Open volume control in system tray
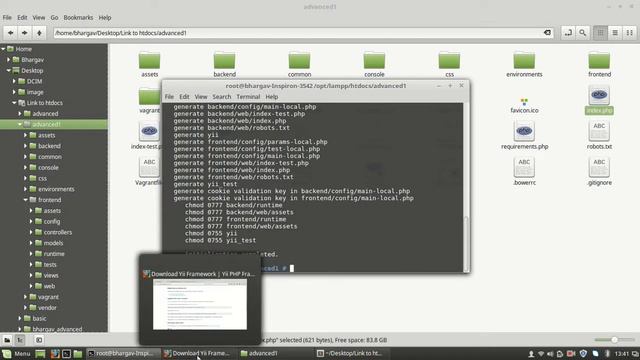 click(x=550, y=353)
